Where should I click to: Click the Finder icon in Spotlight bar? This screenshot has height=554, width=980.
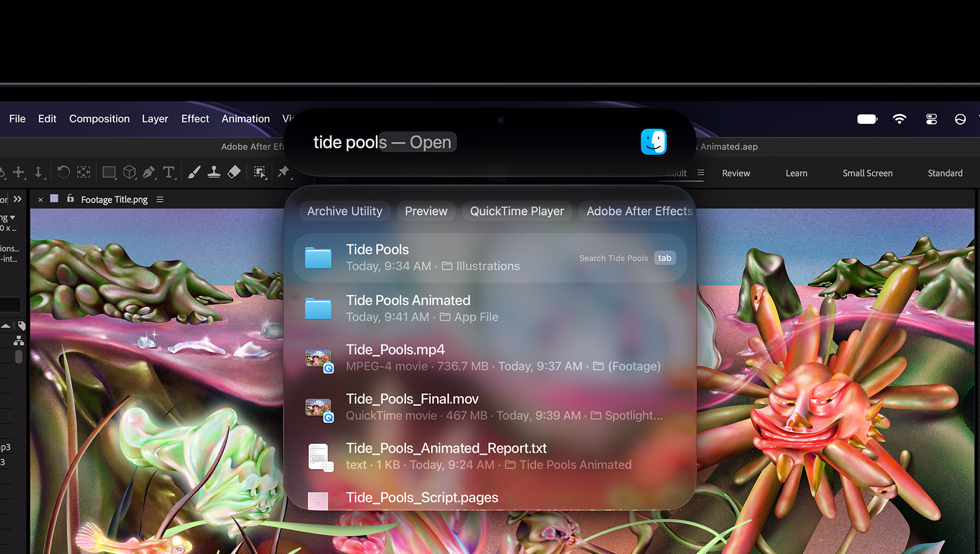tap(653, 142)
